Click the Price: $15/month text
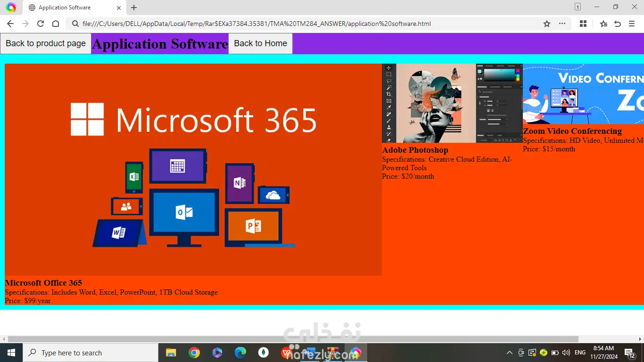Screen dimensions: 644x362 [x=549, y=149]
